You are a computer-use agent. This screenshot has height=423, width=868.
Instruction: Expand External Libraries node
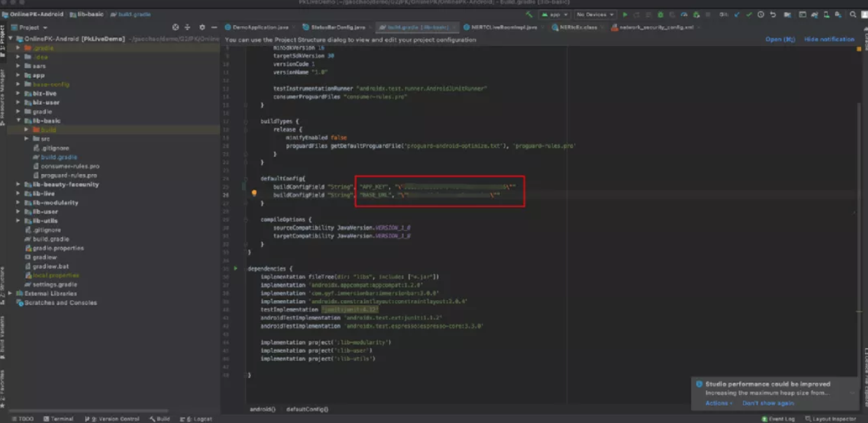(x=11, y=294)
